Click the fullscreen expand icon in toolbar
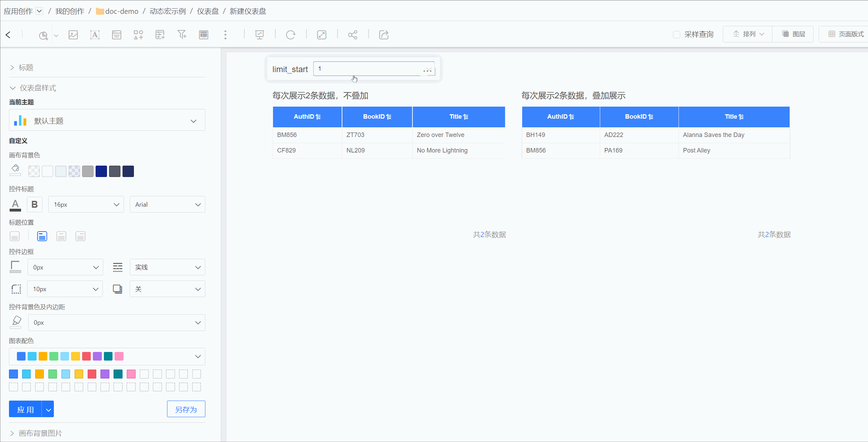 pos(322,35)
